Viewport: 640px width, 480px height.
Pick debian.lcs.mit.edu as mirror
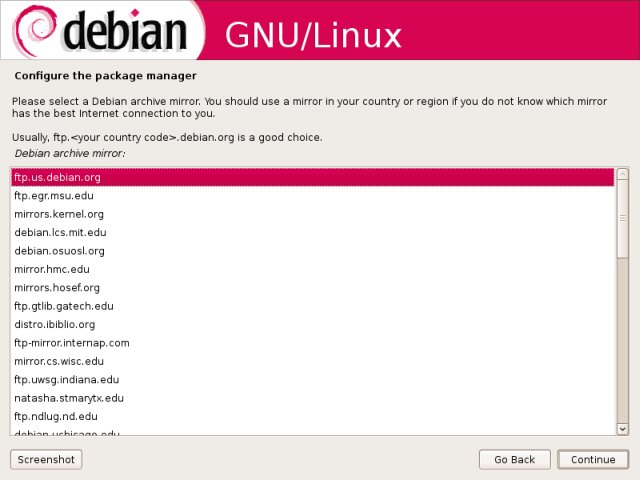60,233
